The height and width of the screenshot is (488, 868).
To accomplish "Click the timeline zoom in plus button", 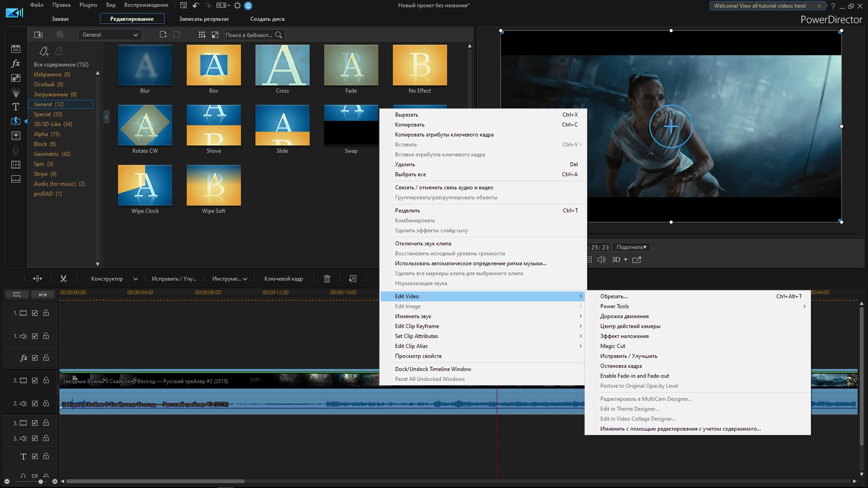I will [55, 482].
